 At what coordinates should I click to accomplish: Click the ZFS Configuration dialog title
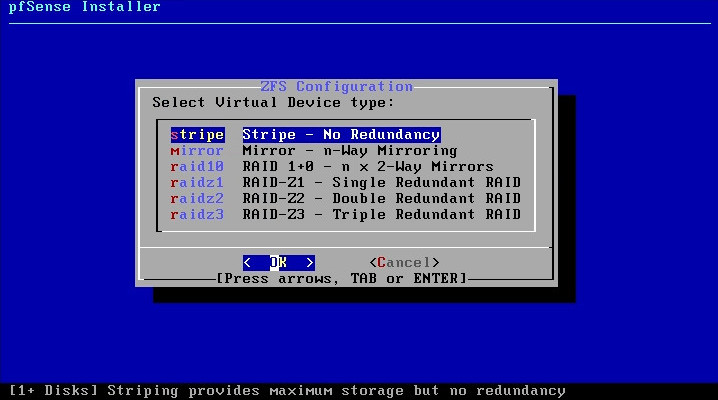(336, 86)
